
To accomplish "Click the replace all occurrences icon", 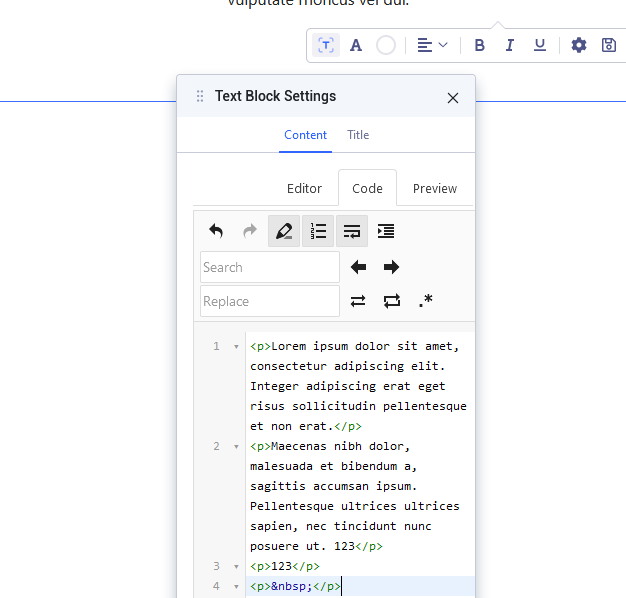I will [x=392, y=301].
